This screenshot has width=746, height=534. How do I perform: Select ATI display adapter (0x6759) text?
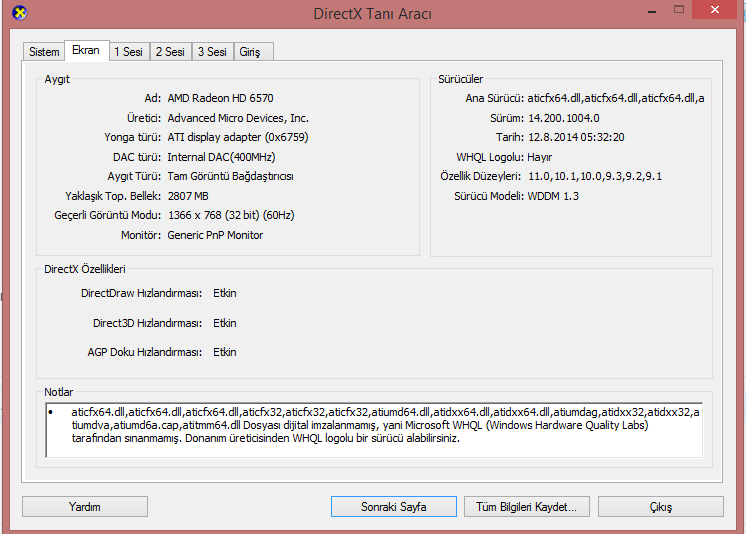(x=238, y=137)
